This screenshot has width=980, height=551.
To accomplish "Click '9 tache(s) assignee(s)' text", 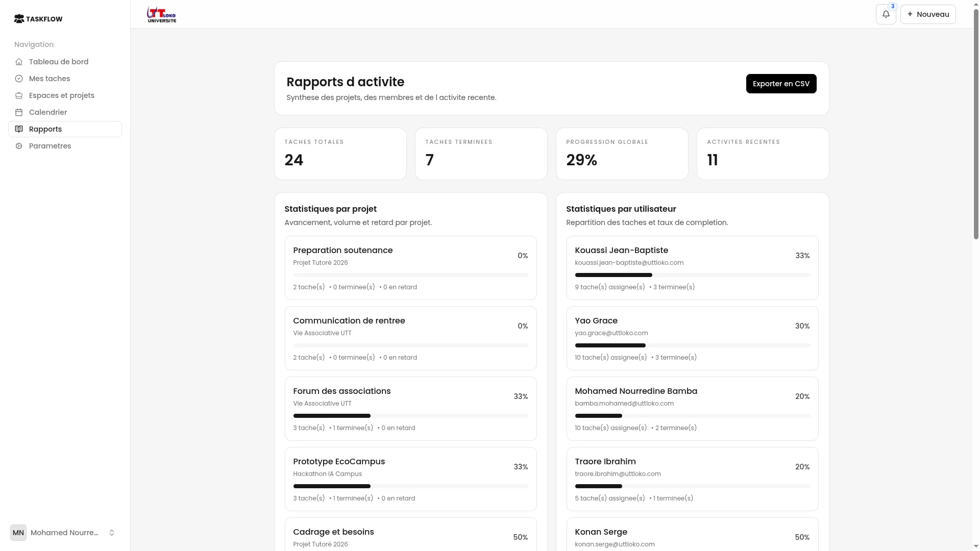I will (610, 287).
